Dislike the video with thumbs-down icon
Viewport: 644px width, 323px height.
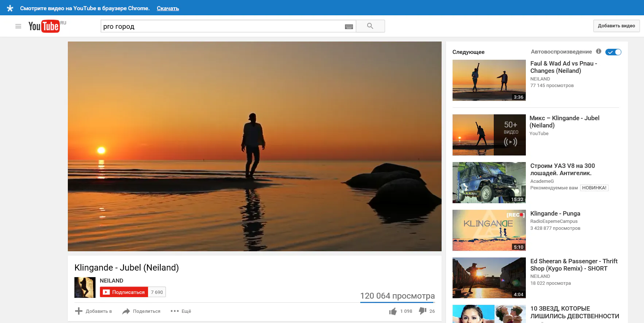(x=422, y=311)
